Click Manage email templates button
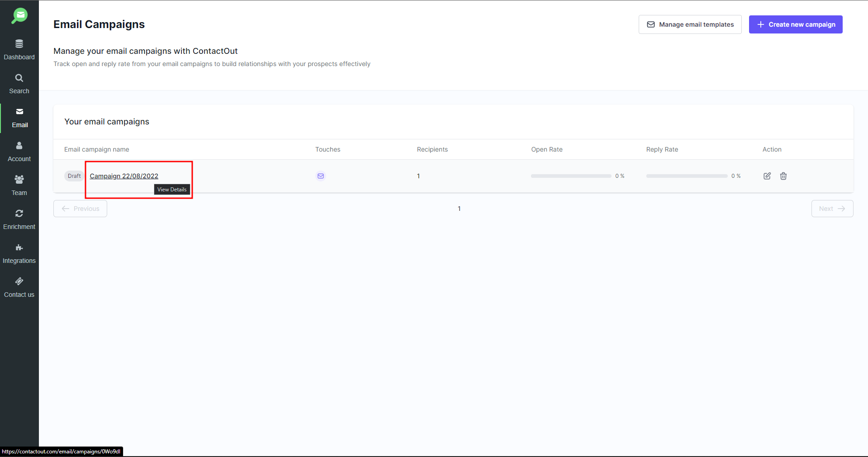 click(x=690, y=24)
